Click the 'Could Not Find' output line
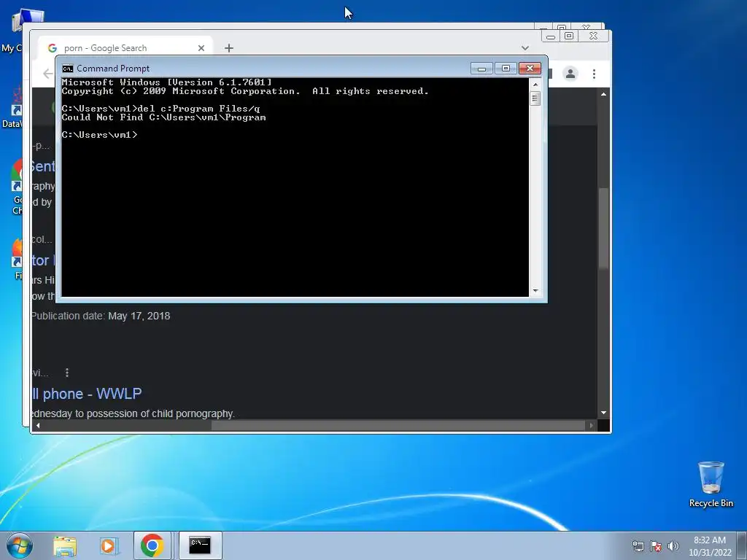The height and width of the screenshot is (560, 747). [x=164, y=117]
